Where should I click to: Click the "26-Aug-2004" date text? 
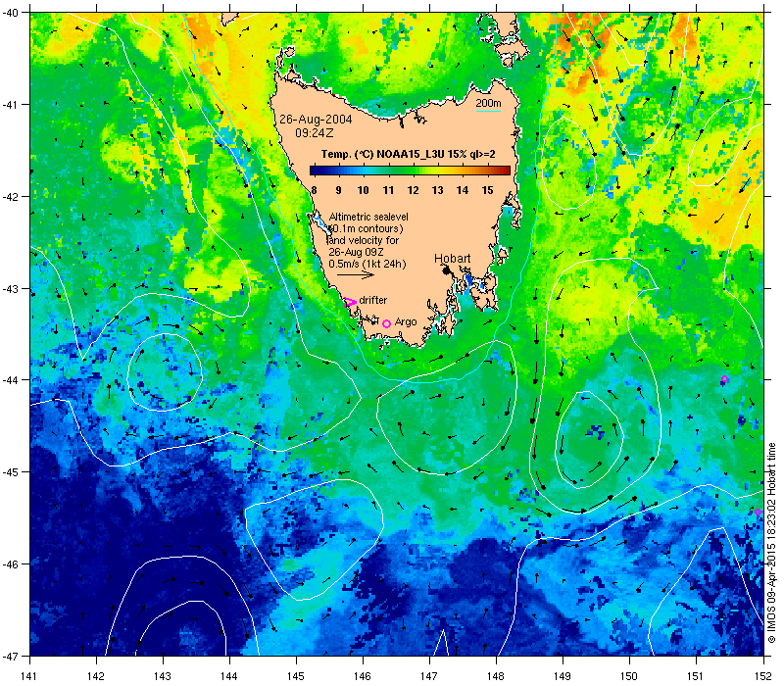(x=316, y=120)
